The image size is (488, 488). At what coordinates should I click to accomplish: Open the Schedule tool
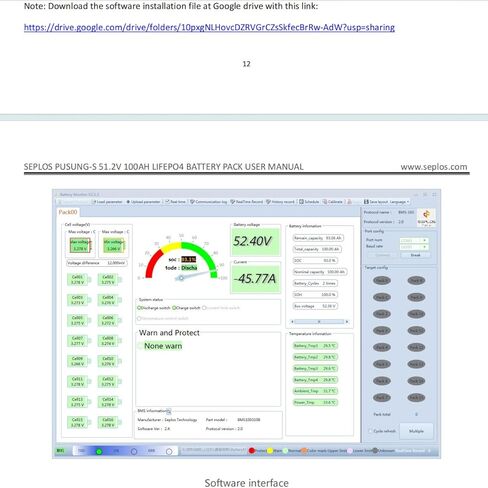click(309, 202)
